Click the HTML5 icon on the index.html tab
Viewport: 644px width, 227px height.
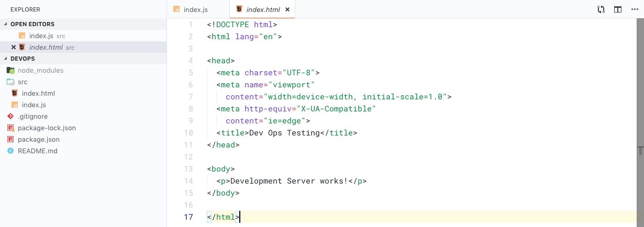239,9
